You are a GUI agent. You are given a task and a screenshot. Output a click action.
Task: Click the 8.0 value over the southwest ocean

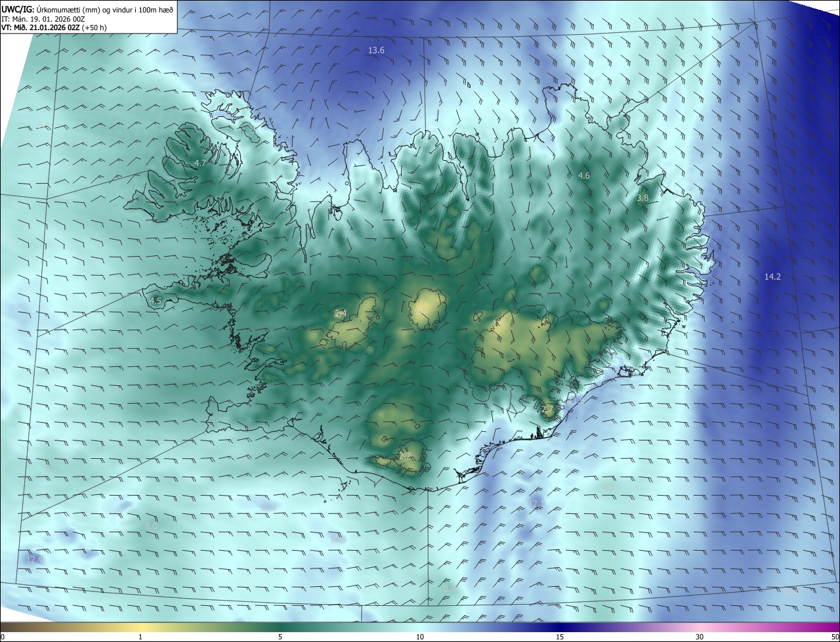pos(151,526)
